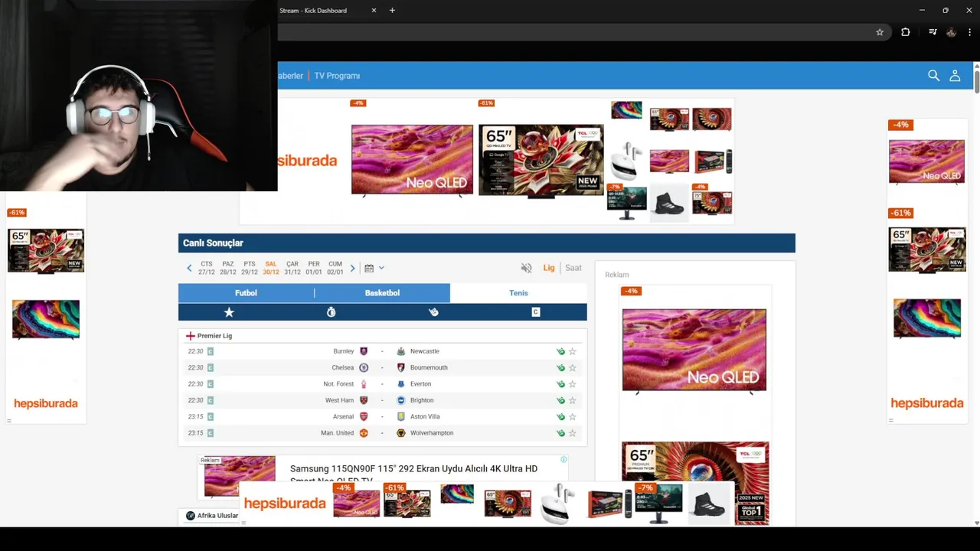Favorite the Man. United - Wolverhampton match star

tap(572, 433)
